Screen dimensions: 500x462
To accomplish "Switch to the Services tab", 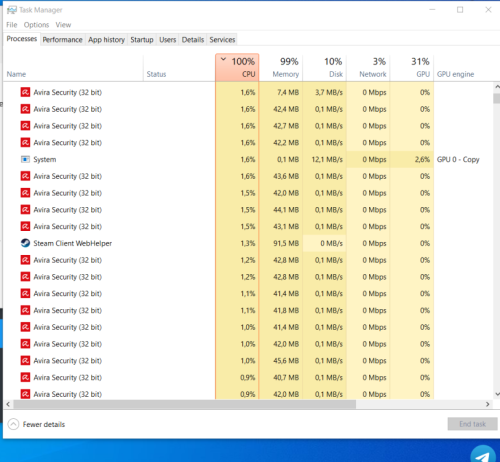I will pyautogui.click(x=222, y=40).
